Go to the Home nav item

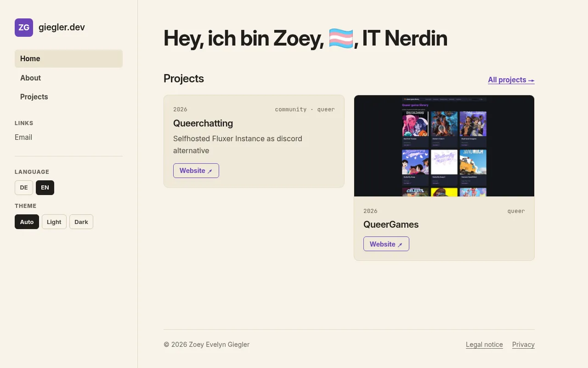coord(68,58)
